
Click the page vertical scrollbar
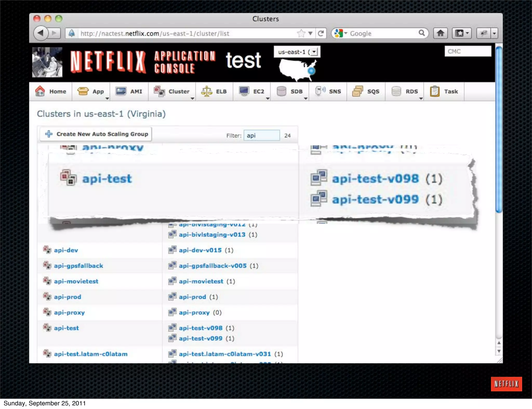click(498, 130)
